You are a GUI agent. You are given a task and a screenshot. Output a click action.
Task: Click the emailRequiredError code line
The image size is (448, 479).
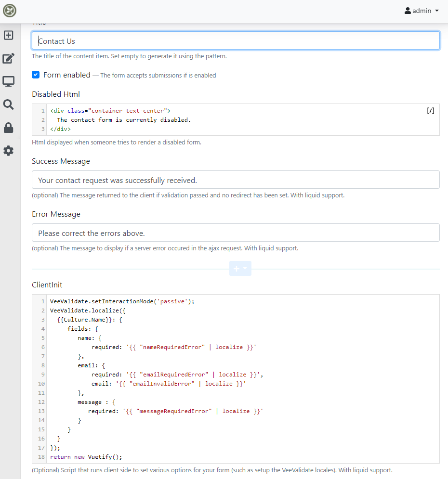click(177, 375)
